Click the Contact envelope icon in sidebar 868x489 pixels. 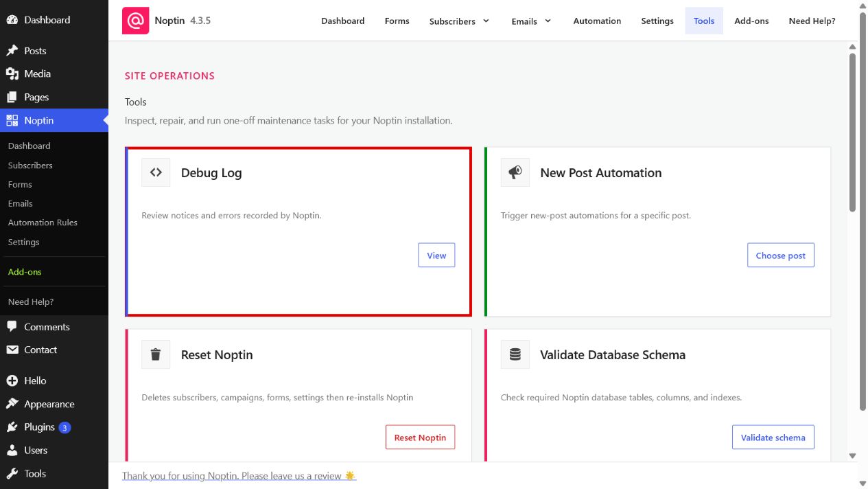[x=12, y=350]
